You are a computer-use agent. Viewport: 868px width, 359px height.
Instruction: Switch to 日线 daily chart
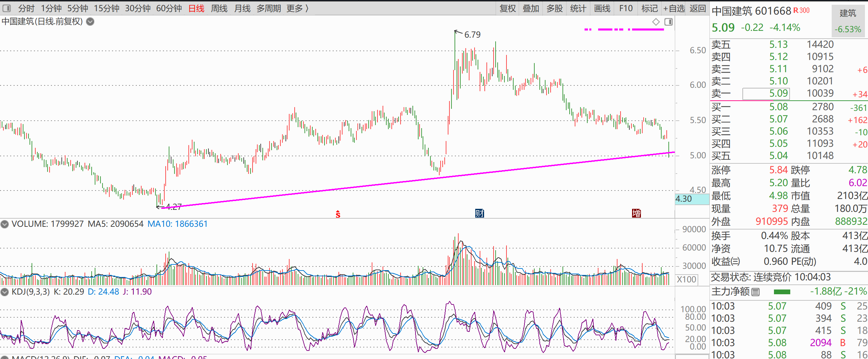click(197, 8)
